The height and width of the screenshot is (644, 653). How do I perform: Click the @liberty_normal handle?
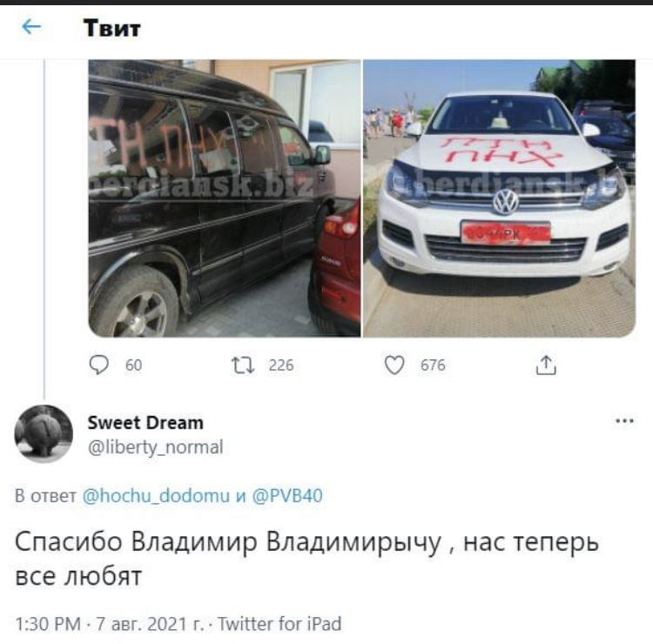point(155,447)
